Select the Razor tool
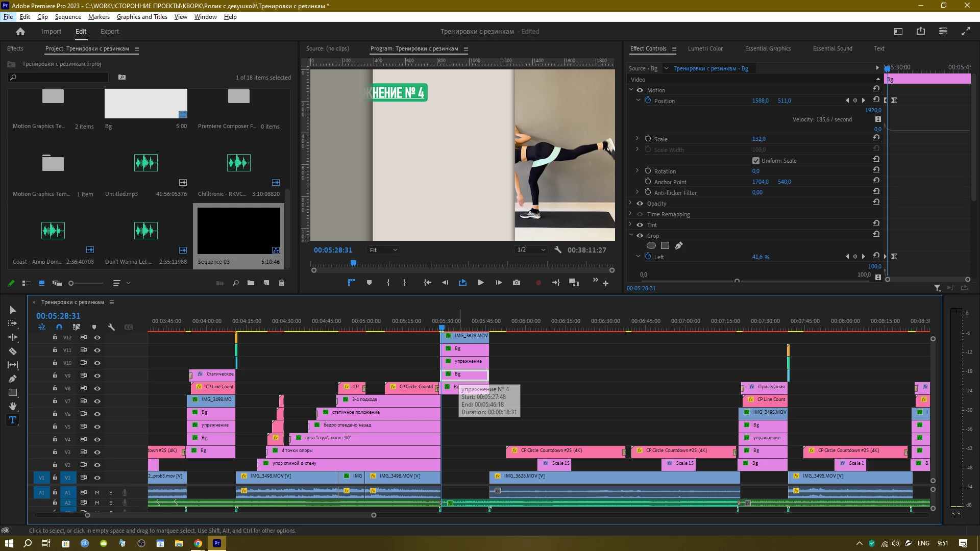Image resolution: width=980 pixels, height=551 pixels. (x=13, y=352)
